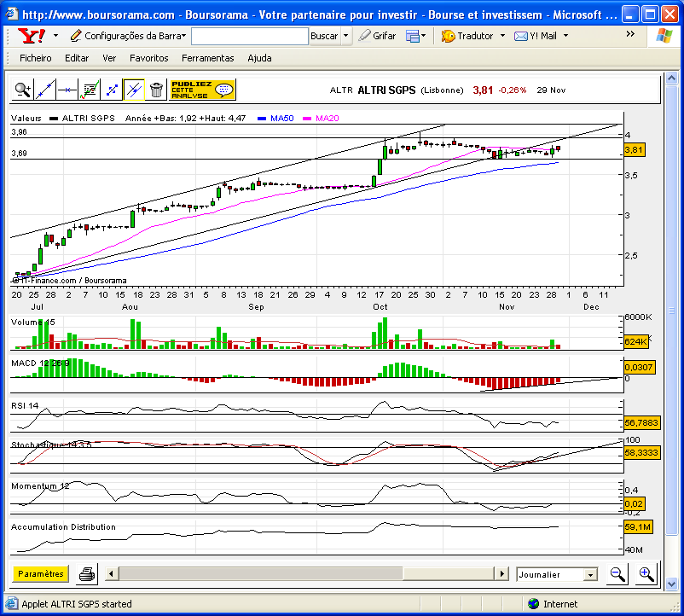Open the Favoritos menu
The image size is (684, 616).
tap(148, 58)
